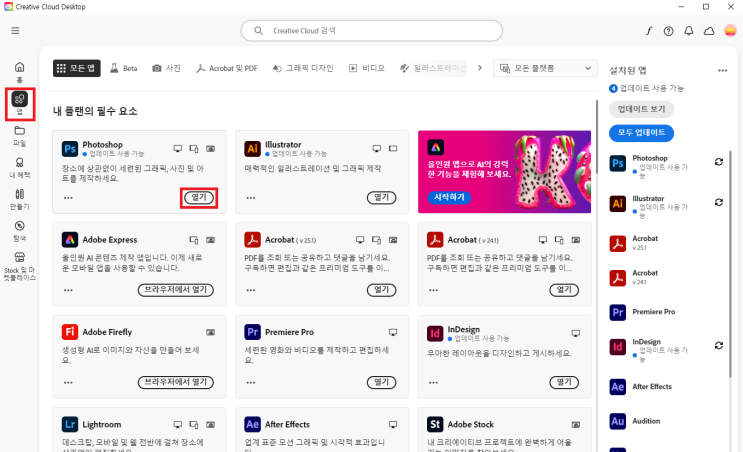Click 열기 to open InDesign
The width and height of the screenshot is (743, 452).
pos(564,382)
